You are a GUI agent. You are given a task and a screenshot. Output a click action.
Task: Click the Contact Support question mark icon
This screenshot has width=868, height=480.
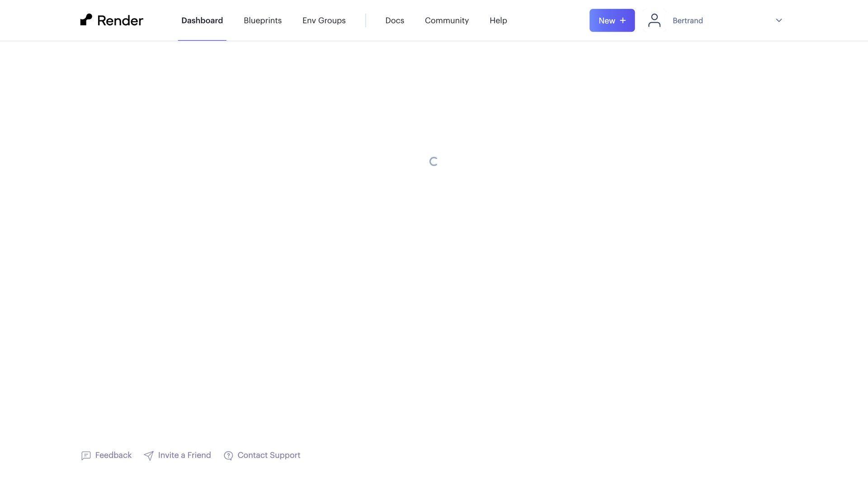[x=228, y=456]
